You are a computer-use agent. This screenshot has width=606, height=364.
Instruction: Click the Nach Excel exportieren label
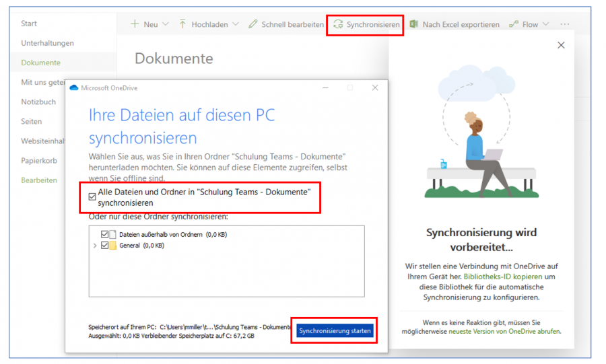(x=461, y=24)
